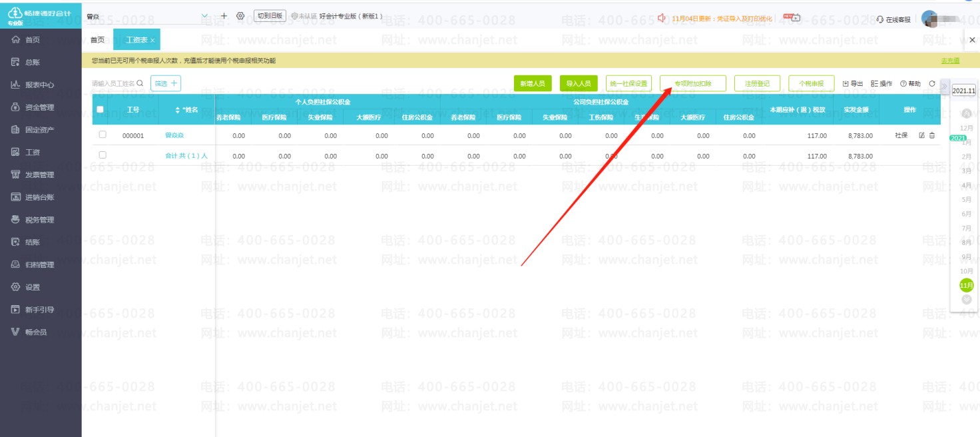Open 工资 in the left sidebar
Image resolution: width=980 pixels, height=437 pixels.
(33, 152)
